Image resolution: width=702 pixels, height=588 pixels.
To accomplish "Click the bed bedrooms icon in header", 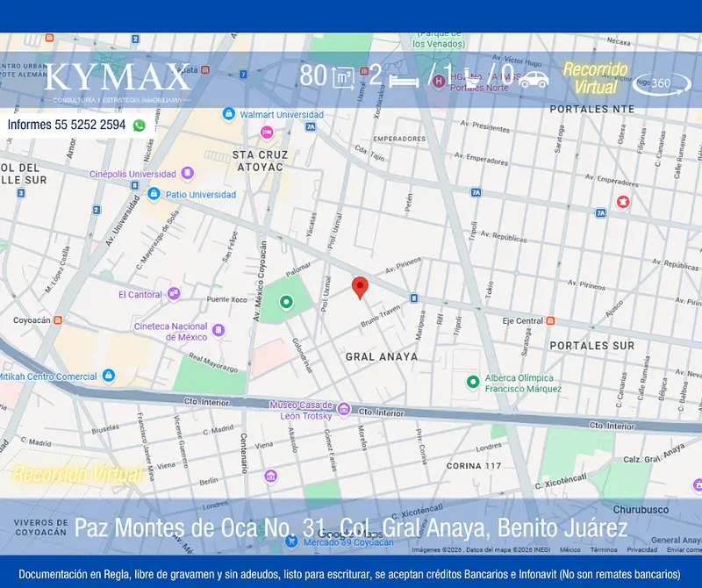I will [404, 81].
